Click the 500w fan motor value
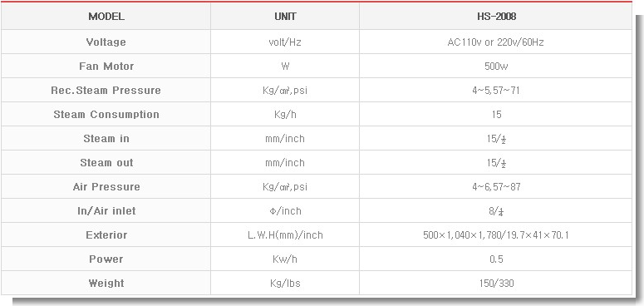 click(496, 67)
